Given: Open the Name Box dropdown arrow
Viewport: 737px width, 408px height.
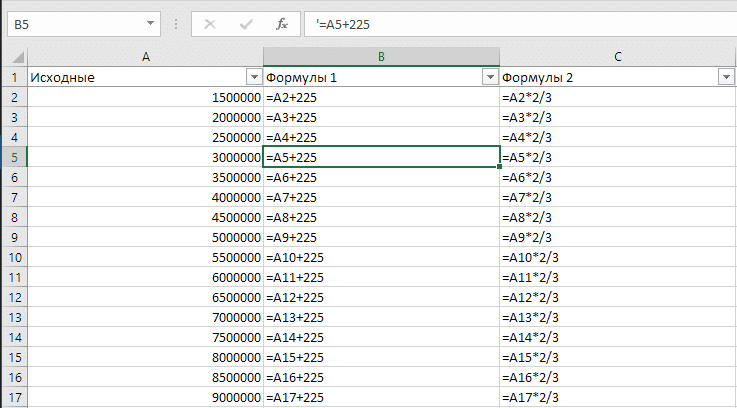Looking at the screenshot, I should click(150, 24).
